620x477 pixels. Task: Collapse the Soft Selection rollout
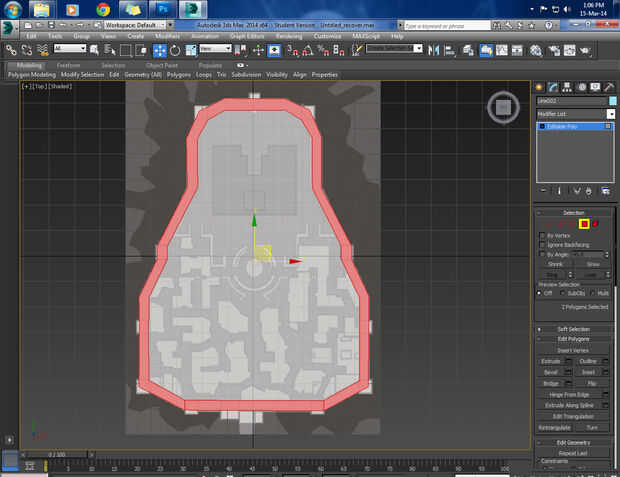pos(574,329)
